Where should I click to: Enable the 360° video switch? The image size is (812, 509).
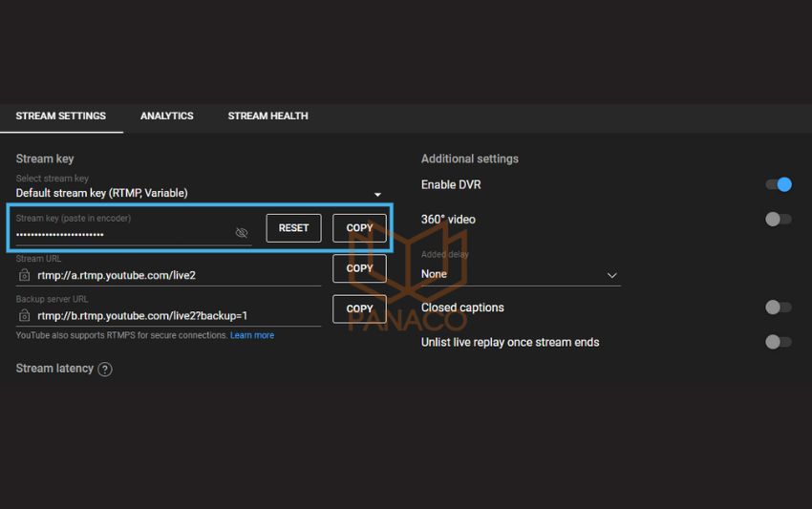tap(779, 219)
